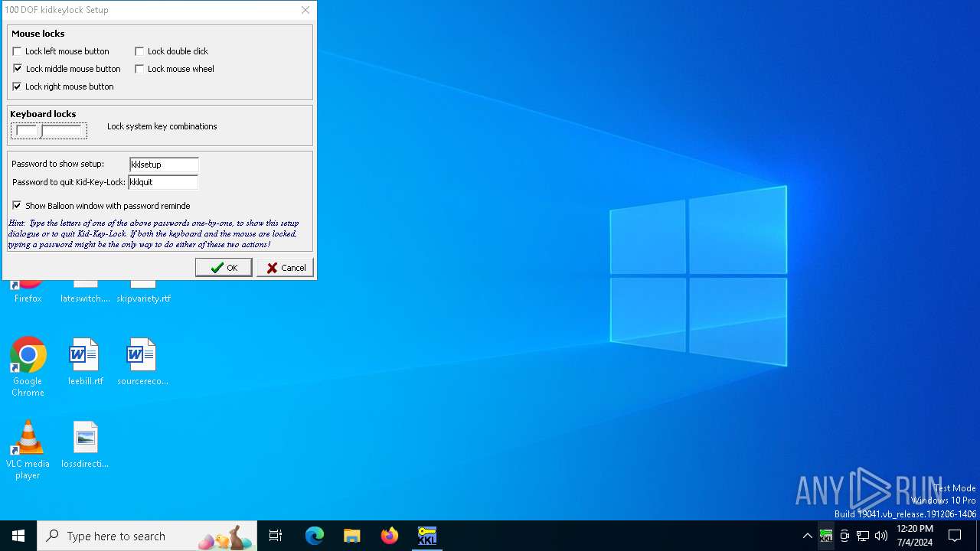Open the clock showing 12:20 PM
This screenshot has width=980, height=551.
[915, 536]
